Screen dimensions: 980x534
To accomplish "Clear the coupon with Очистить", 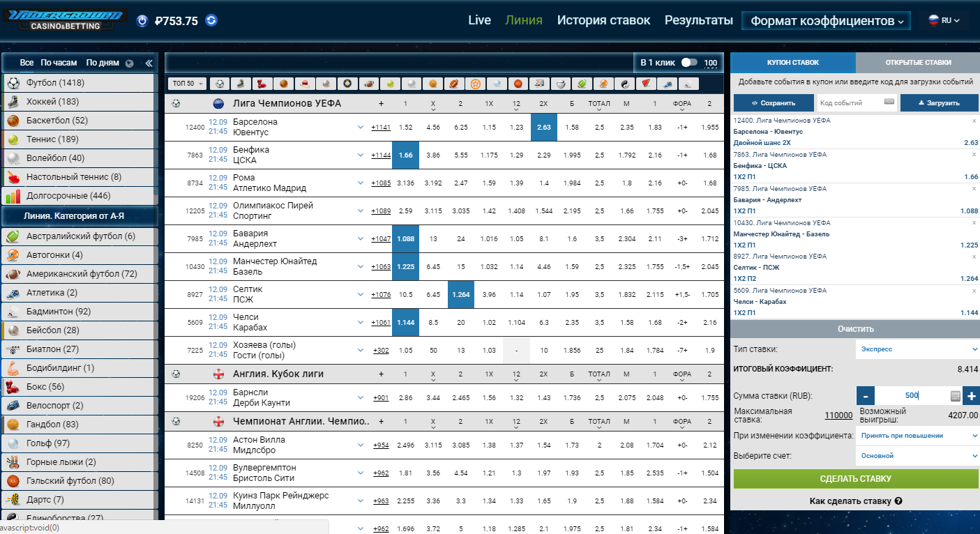I will click(x=855, y=328).
